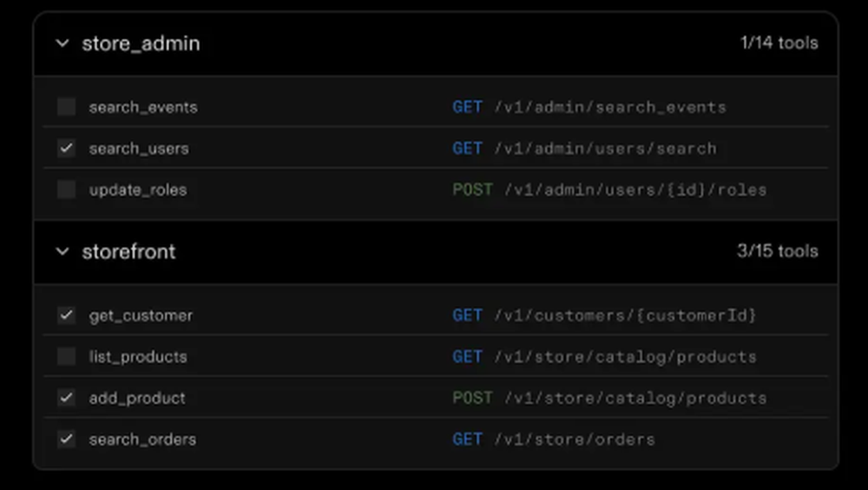Select the /v1/admin/users/search endpoint path

point(605,149)
